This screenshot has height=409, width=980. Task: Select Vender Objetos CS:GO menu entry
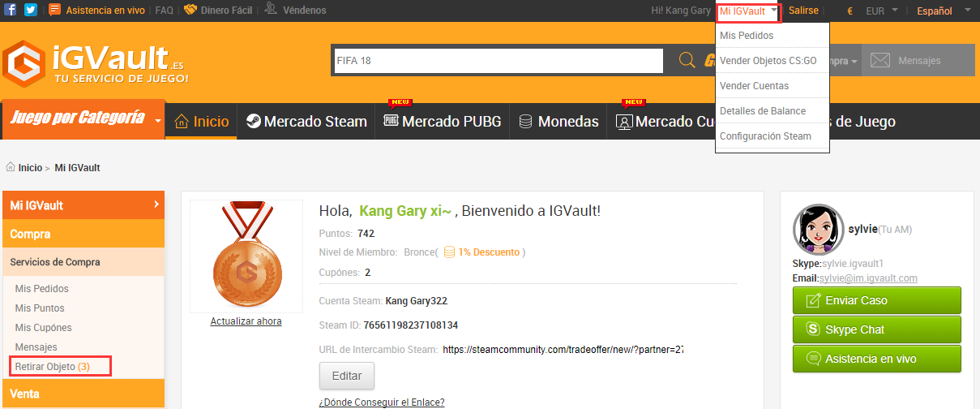coord(768,61)
